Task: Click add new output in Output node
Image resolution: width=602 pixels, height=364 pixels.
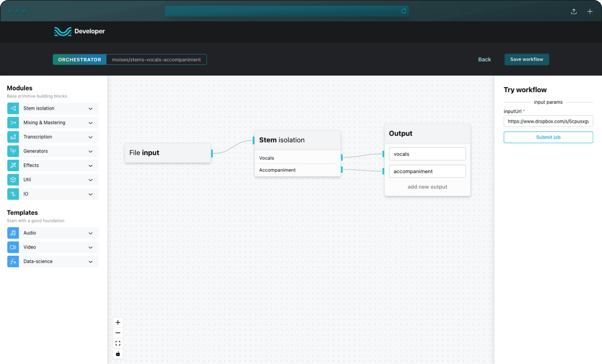Action: tap(427, 187)
